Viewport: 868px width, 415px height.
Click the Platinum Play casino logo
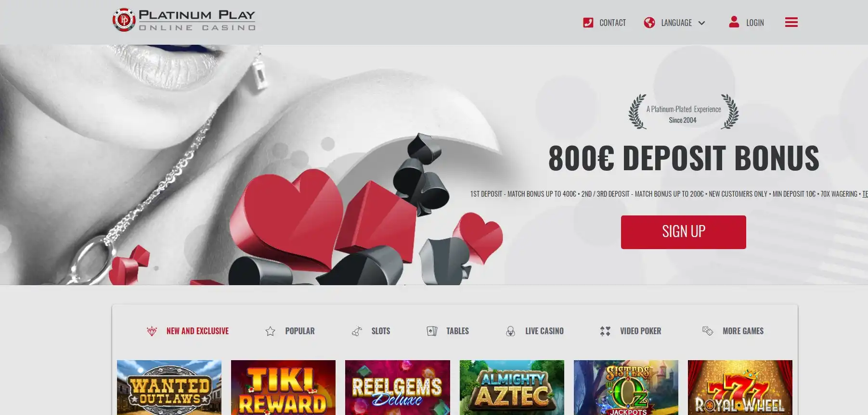[184, 20]
